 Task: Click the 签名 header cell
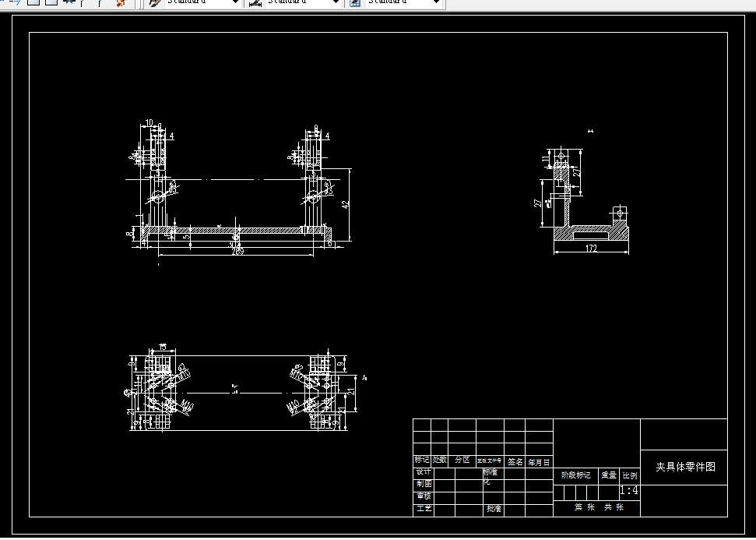515,462
